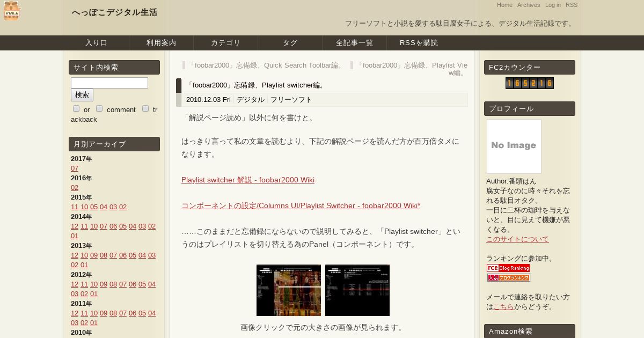Open the 2016 February archive link

75,188
